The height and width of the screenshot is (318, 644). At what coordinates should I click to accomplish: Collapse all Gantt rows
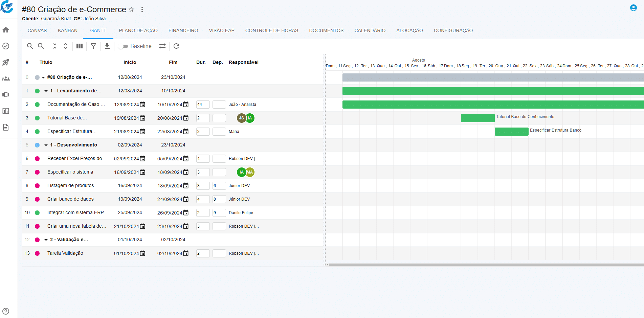(x=55, y=46)
